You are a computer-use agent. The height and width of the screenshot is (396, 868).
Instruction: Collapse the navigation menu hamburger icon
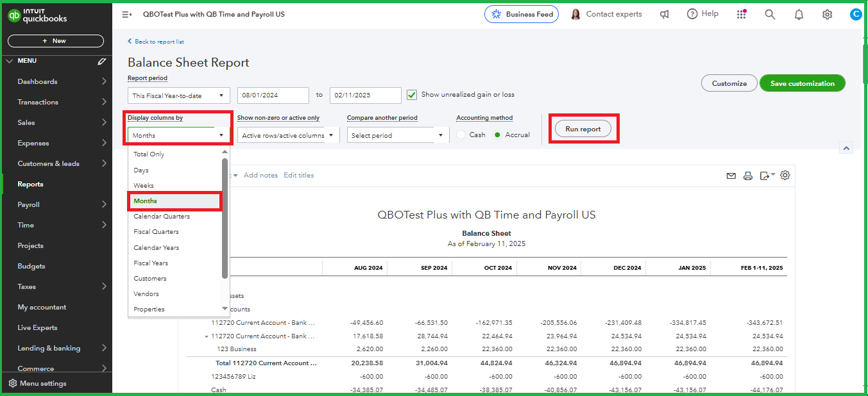126,14
